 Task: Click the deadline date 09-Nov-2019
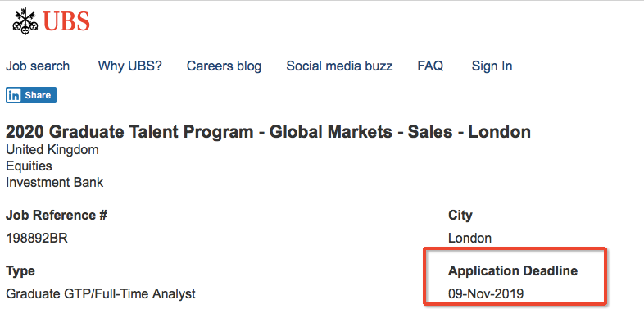pyautogui.click(x=486, y=294)
